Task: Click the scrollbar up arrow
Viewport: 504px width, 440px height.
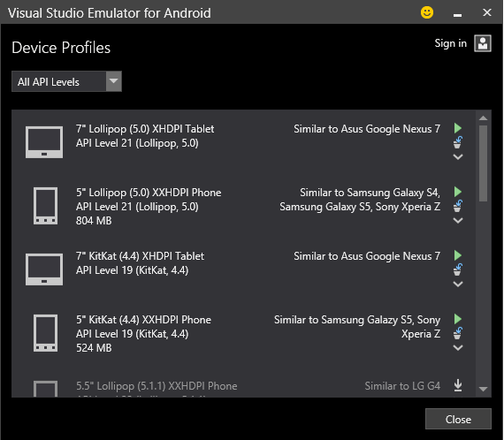Action: click(483, 118)
